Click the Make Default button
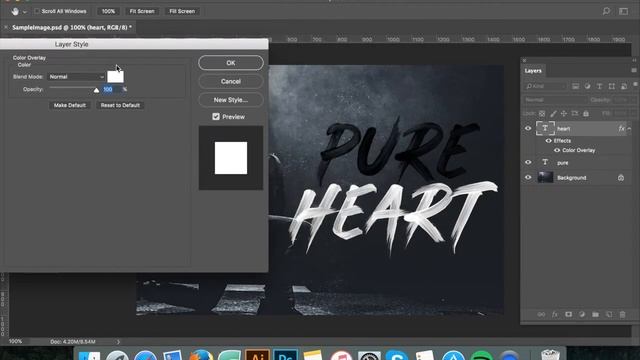The width and height of the screenshot is (640, 360). pos(70,105)
